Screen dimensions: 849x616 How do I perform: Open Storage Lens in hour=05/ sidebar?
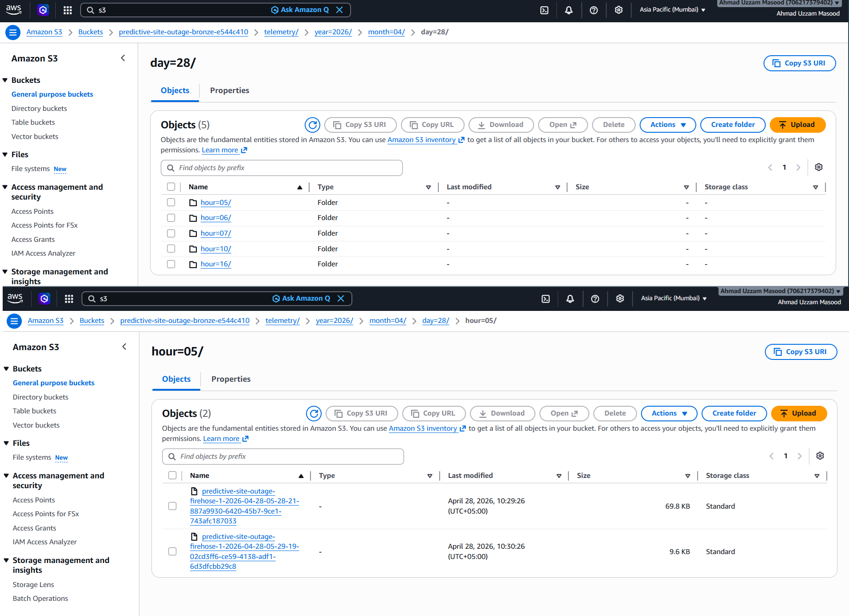click(x=33, y=584)
